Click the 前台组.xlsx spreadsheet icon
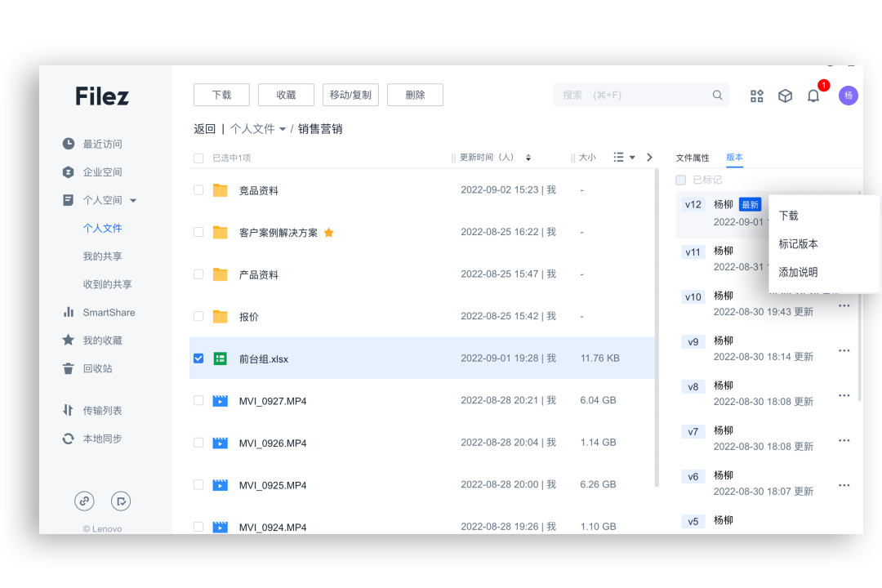The image size is (882, 588). point(220,359)
